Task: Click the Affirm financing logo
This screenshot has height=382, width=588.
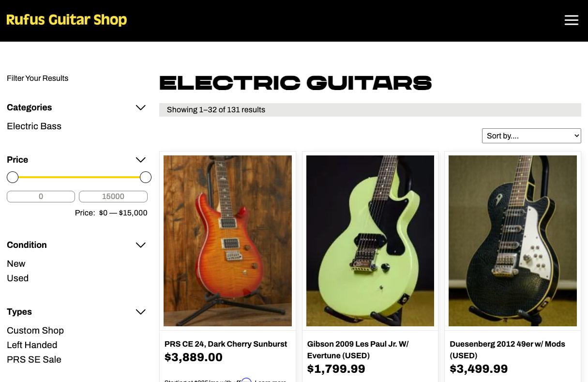Action: [x=246, y=381]
